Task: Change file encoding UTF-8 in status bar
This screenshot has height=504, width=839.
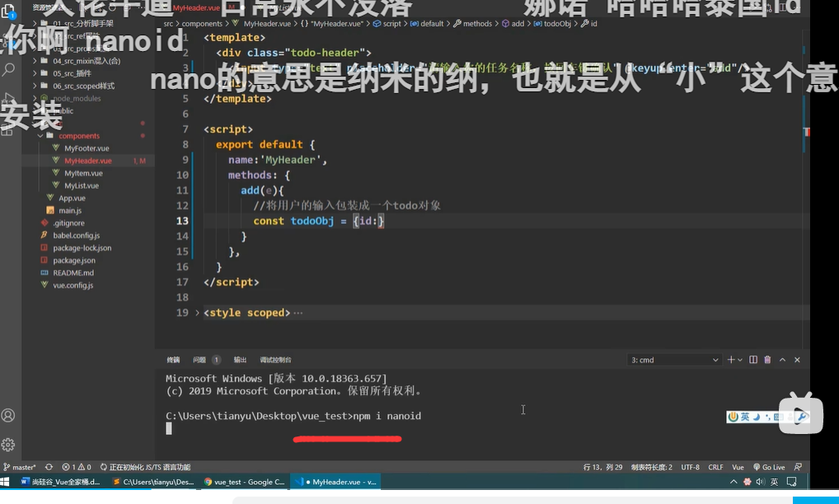Action: [691, 467]
